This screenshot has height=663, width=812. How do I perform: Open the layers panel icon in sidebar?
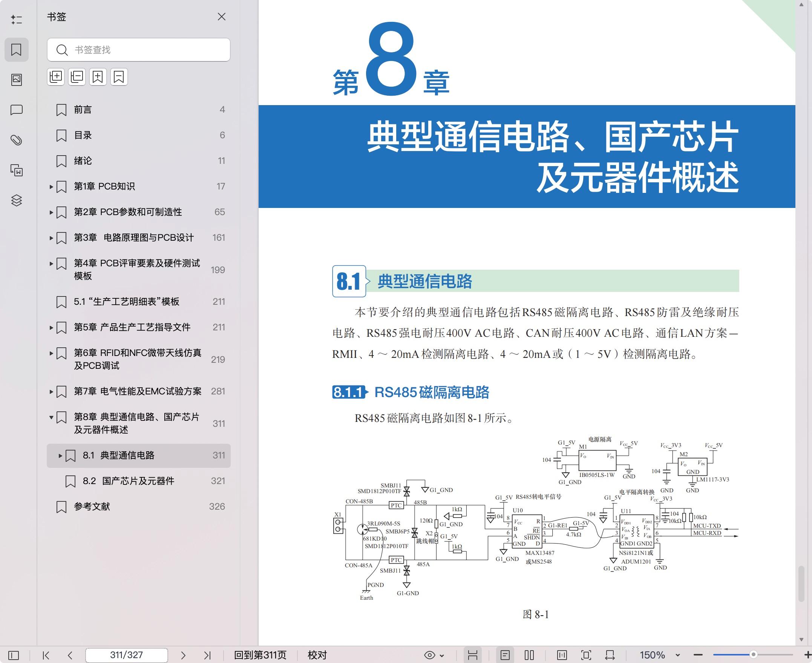[x=17, y=200]
